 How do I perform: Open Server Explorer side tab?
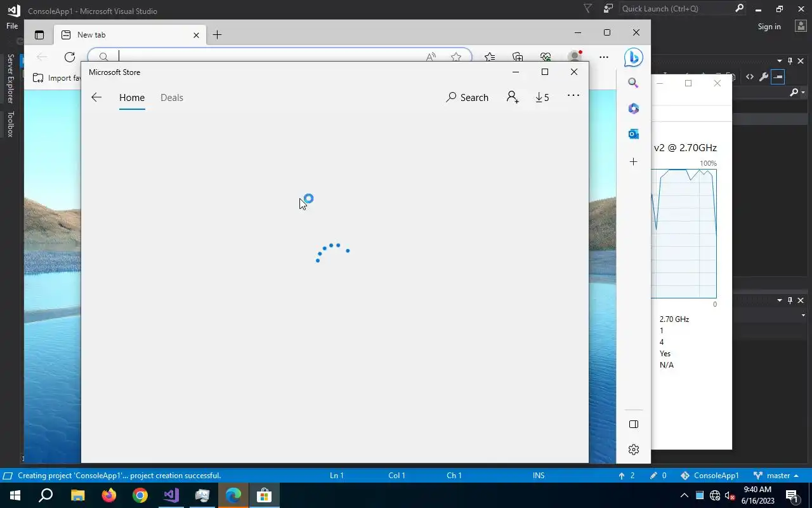[10, 78]
